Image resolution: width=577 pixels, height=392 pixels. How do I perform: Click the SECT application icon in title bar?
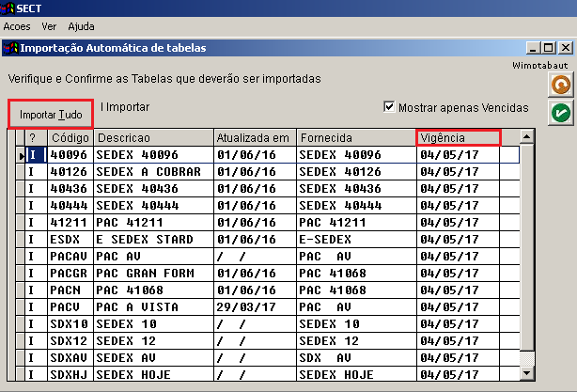pos(8,8)
